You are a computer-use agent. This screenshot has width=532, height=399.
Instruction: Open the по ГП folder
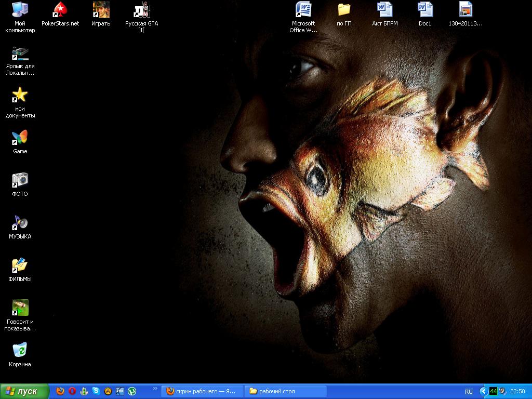(344, 10)
